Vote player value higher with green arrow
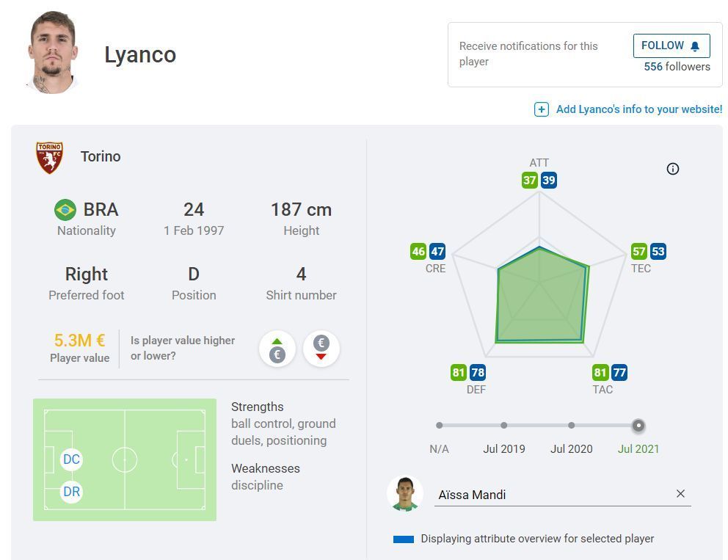The image size is (728, 560). [277, 349]
